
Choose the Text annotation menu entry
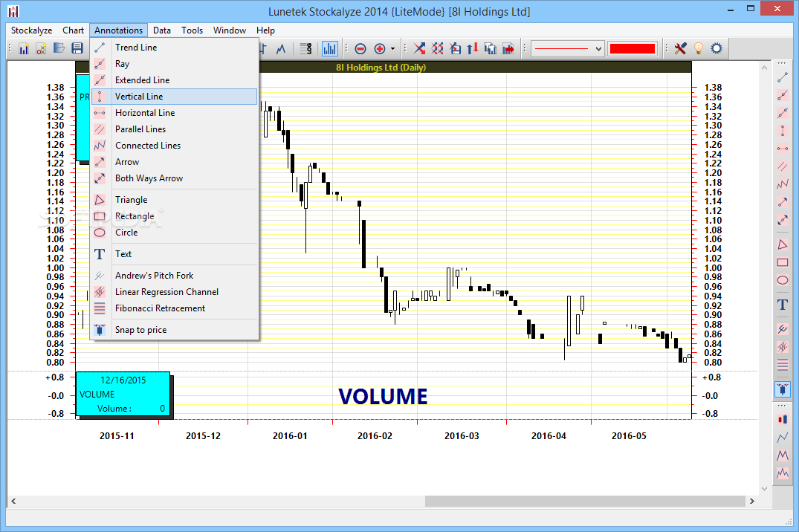[x=174, y=254]
